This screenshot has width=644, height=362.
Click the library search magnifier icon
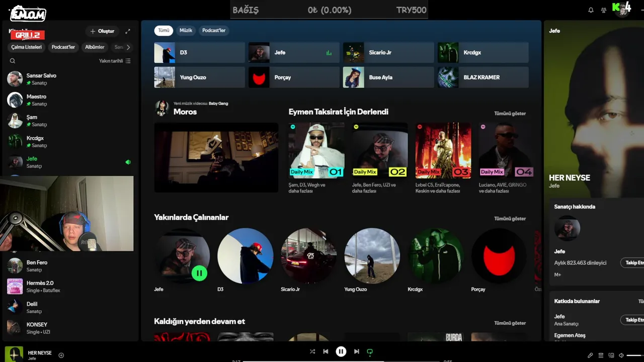13,61
